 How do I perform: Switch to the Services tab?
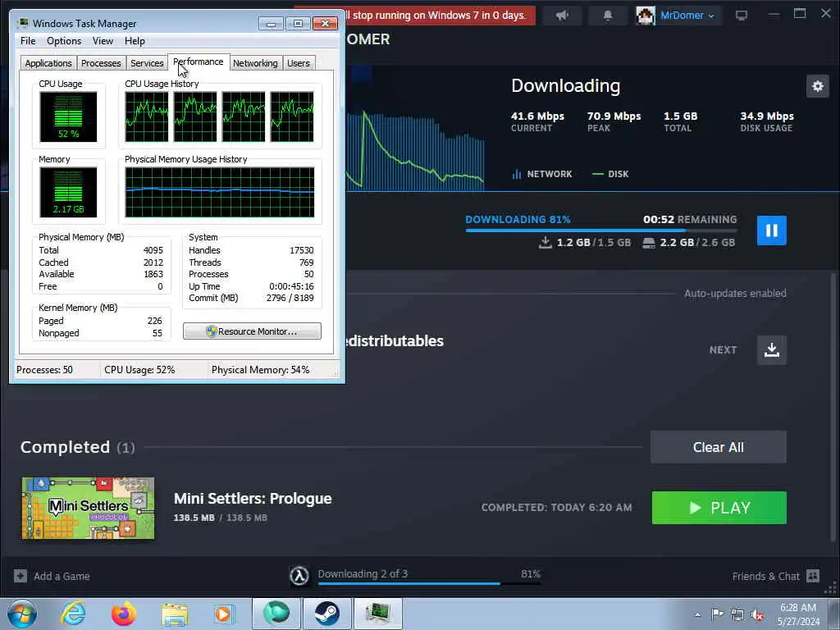(147, 63)
